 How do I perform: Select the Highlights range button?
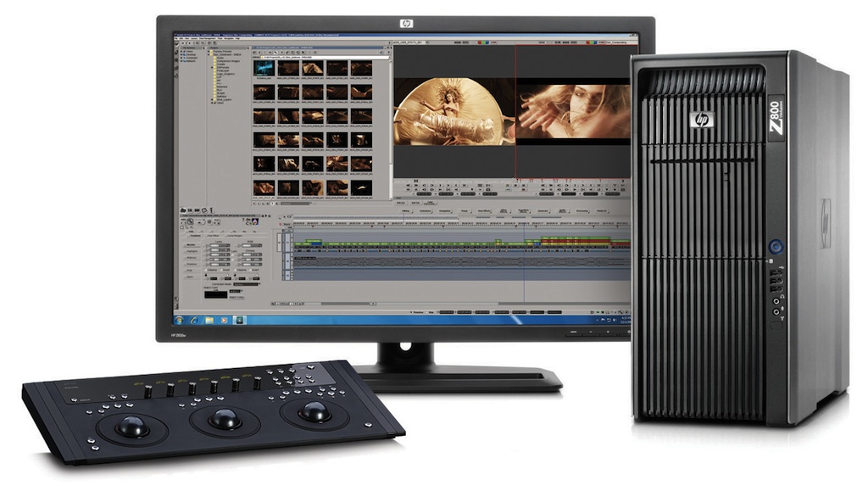(x=192, y=252)
